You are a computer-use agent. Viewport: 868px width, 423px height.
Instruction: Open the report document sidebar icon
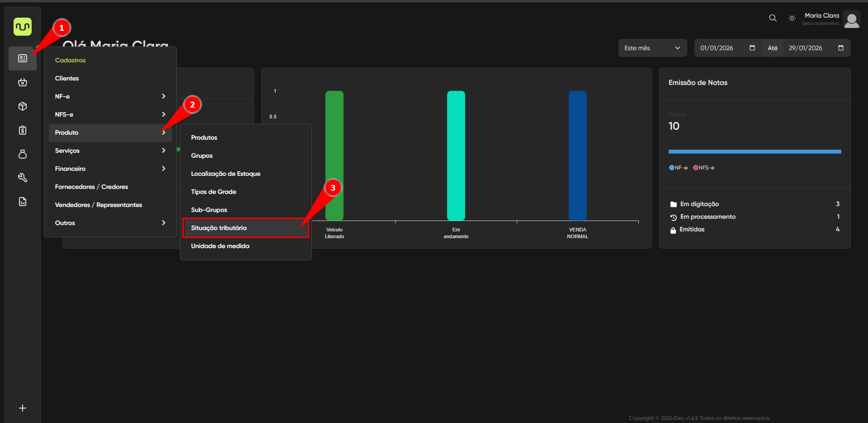[23, 202]
